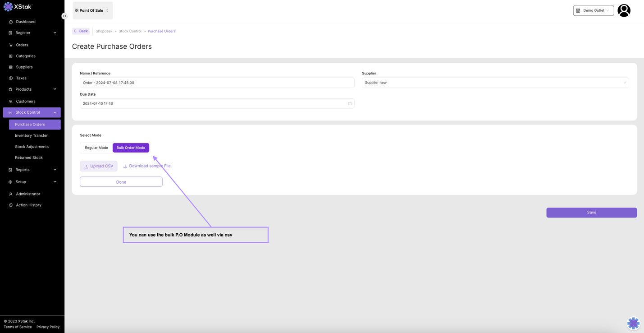Go to Stock Adjustments page
This screenshot has width=644, height=333.
click(x=32, y=147)
